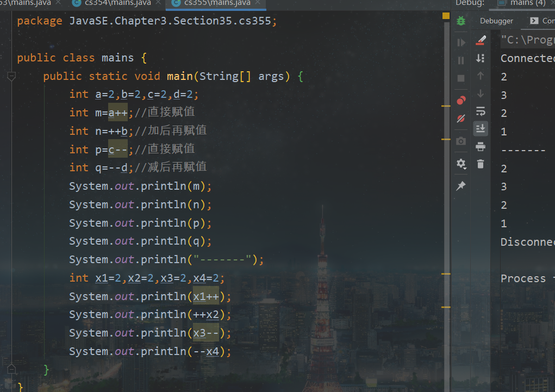Click the ------- separator in console output
Viewport: 555px width, 392px height.
tap(523, 150)
